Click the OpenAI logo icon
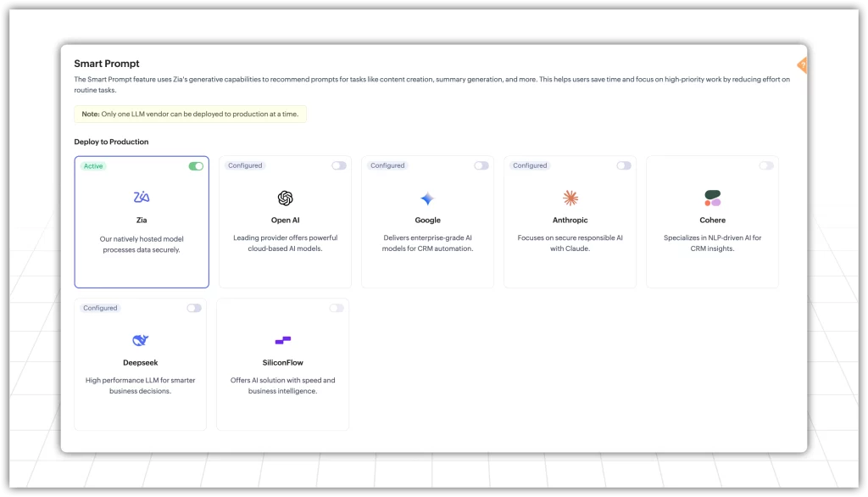The width and height of the screenshot is (868, 497). [285, 198]
